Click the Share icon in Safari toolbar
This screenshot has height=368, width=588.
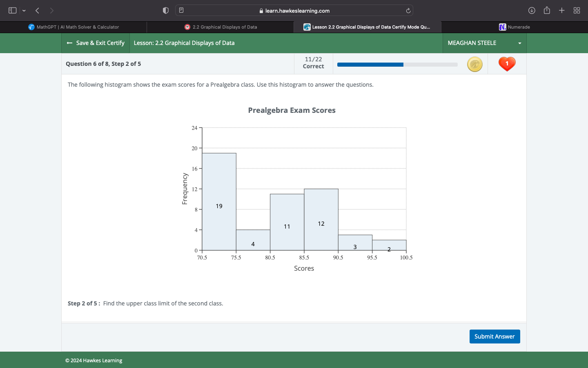click(x=547, y=10)
